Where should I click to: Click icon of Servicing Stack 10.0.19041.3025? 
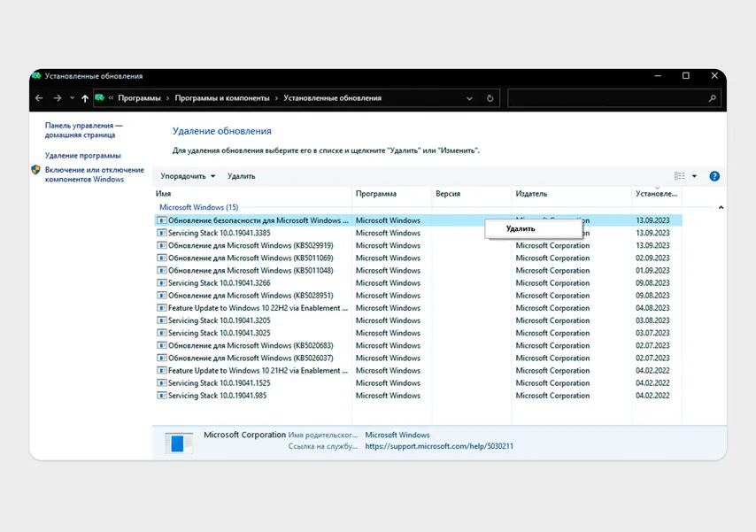coord(162,333)
